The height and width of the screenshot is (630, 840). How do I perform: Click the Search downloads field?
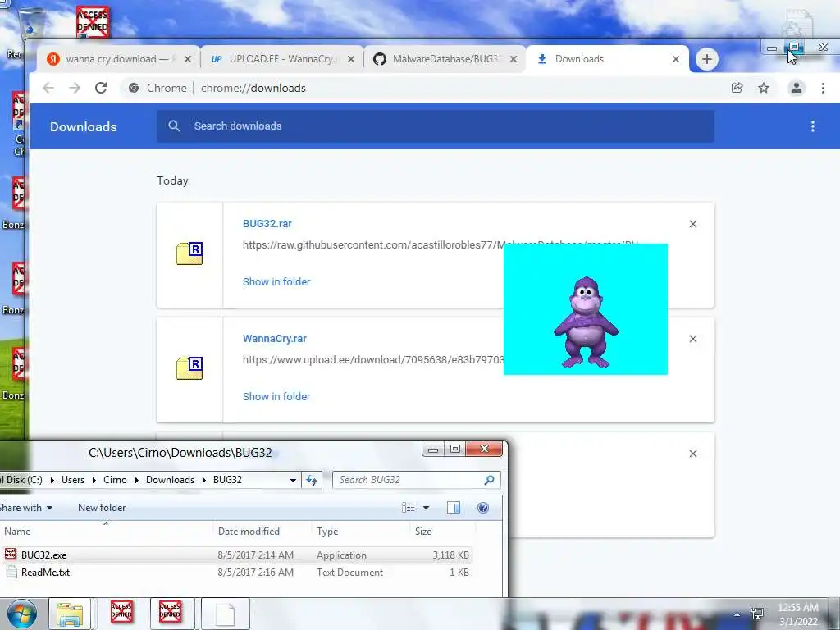tap(435, 126)
